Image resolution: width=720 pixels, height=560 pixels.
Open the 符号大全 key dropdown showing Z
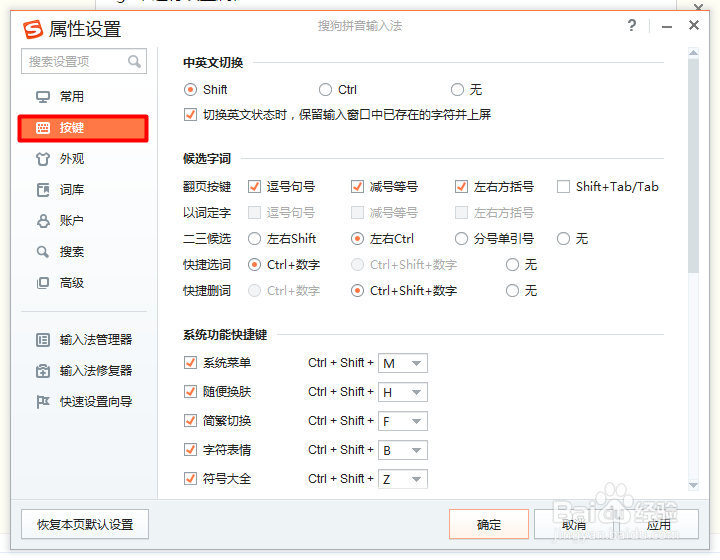tap(403, 479)
